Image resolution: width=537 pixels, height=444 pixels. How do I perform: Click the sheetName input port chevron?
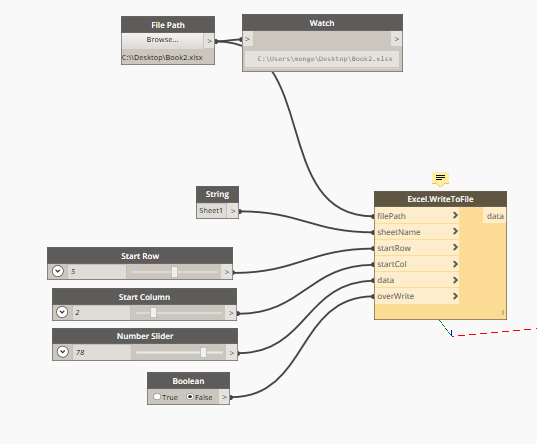coord(455,231)
